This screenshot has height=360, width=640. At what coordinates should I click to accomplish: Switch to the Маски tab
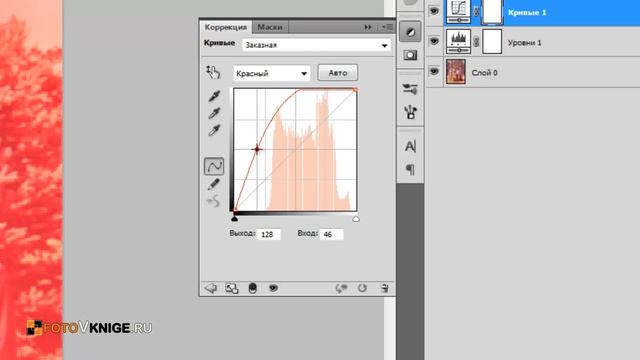270,27
